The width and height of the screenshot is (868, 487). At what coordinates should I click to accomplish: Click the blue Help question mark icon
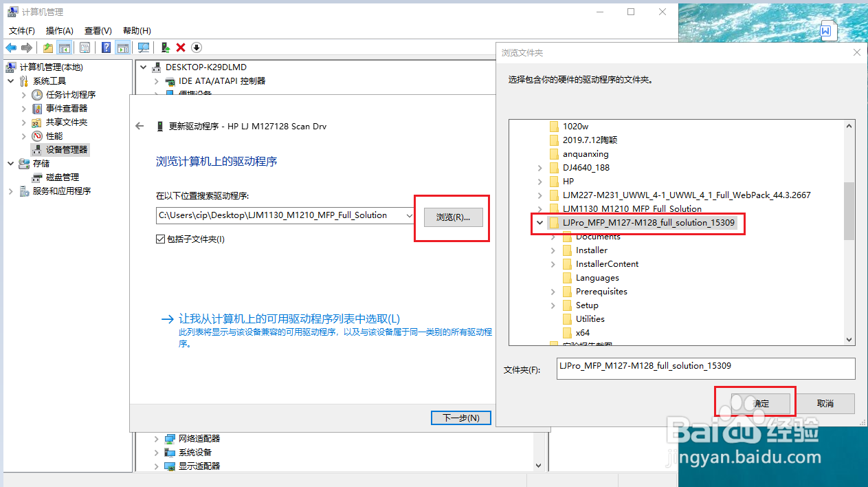click(x=107, y=47)
